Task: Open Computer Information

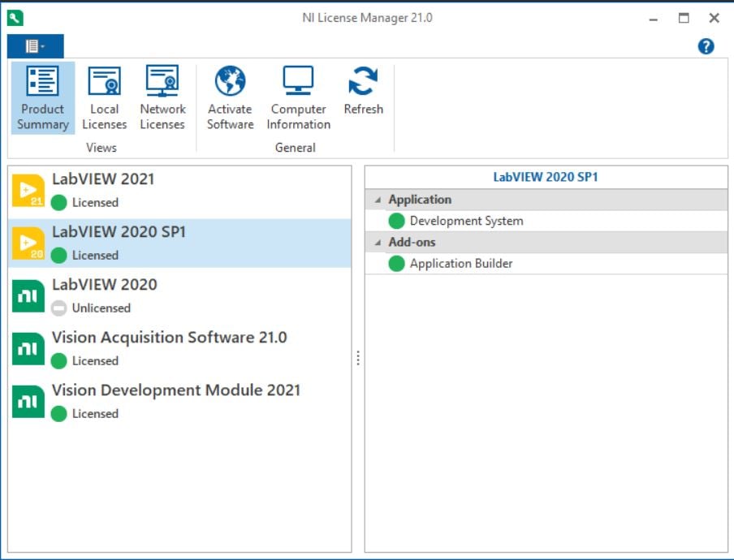Action: [x=298, y=98]
